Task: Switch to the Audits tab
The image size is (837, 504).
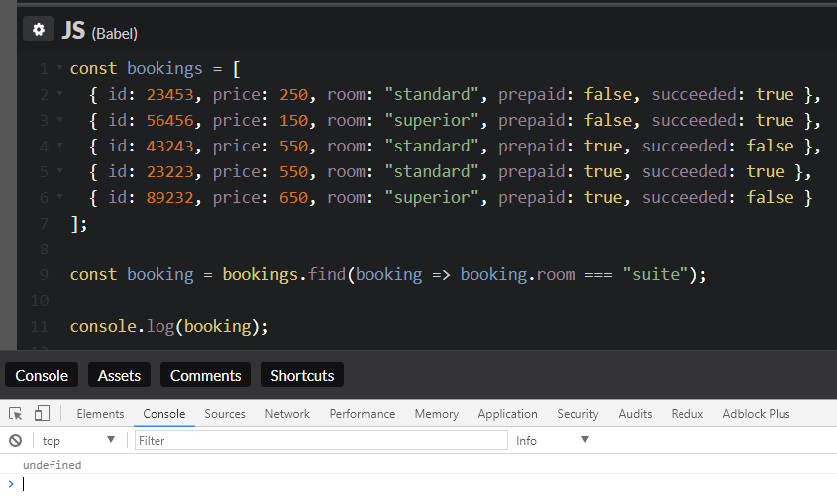Action: [x=635, y=413]
